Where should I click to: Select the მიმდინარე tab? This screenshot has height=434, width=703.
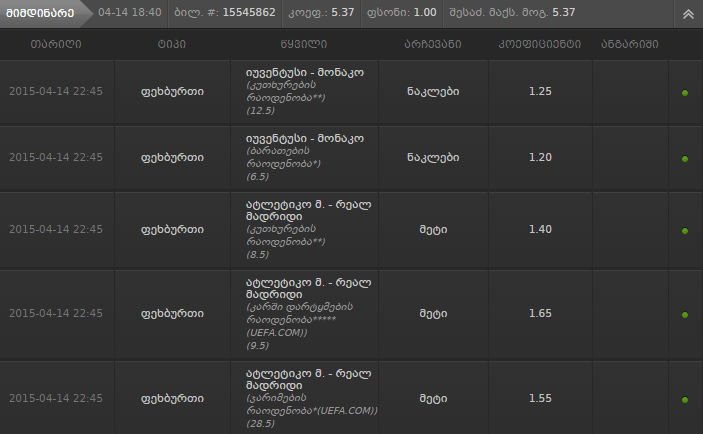[40, 13]
